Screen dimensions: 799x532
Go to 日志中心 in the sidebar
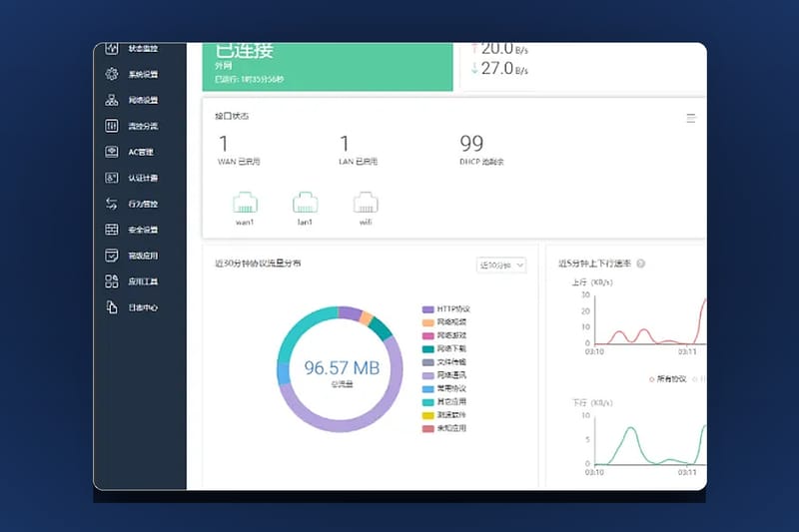coord(132,307)
